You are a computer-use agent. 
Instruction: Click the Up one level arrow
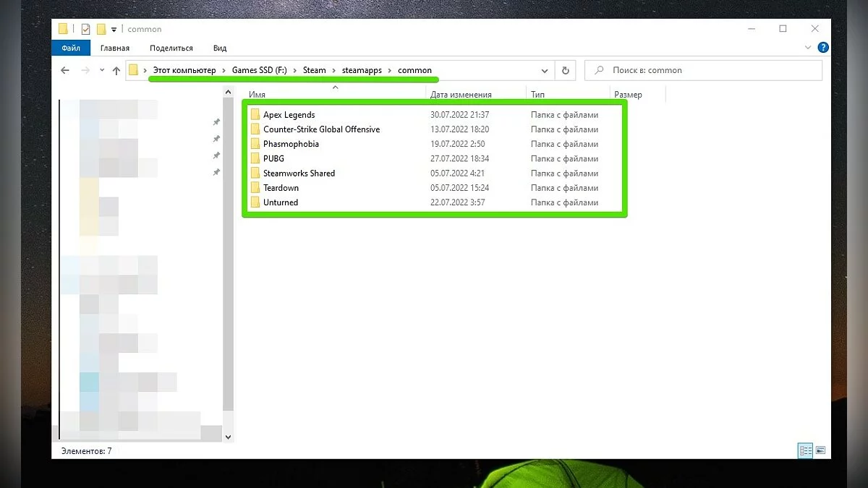[x=116, y=70]
